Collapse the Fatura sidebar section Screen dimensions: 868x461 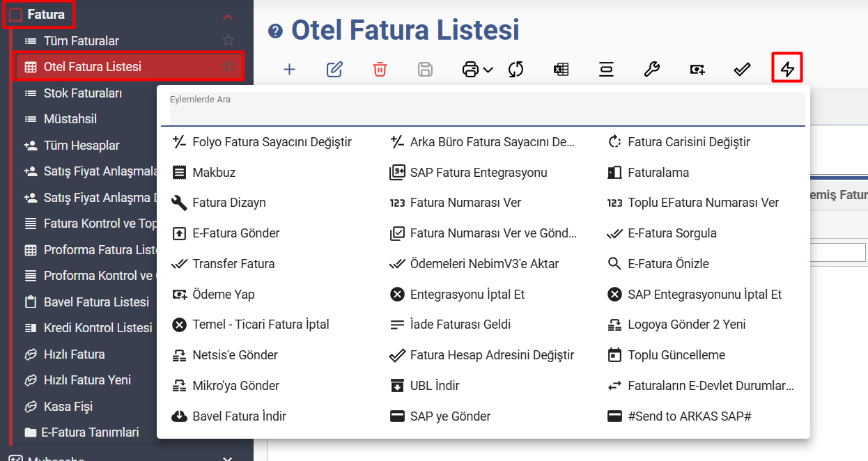[x=227, y=15]
